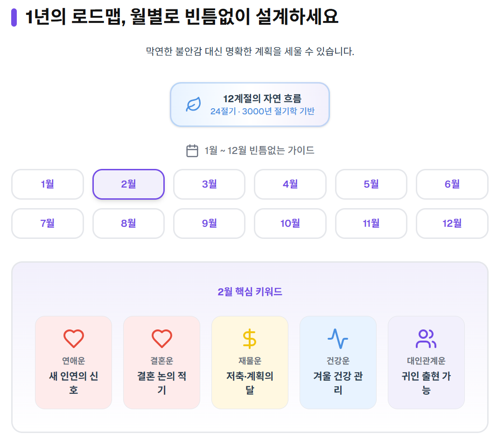Click the heart icon above 연애운
Screen dimensions: 504x440
74,338
